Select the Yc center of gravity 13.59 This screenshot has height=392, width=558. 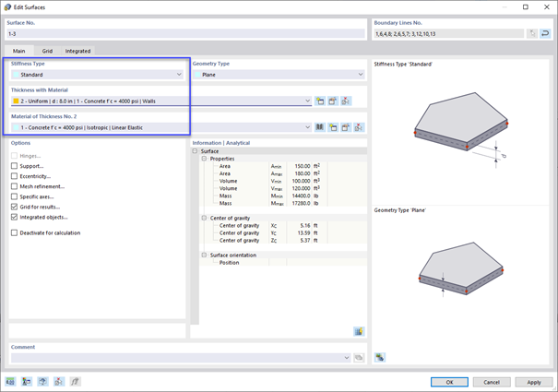click(x=303, y=232)
